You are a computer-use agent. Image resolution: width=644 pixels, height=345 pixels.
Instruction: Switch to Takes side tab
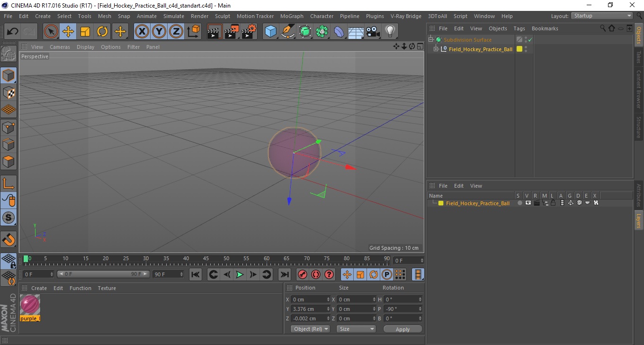[638, 57]
